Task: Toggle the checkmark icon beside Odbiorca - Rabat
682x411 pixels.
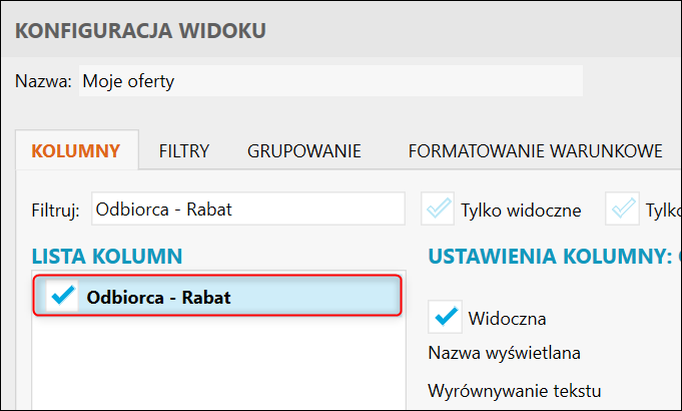Action: 62,296
